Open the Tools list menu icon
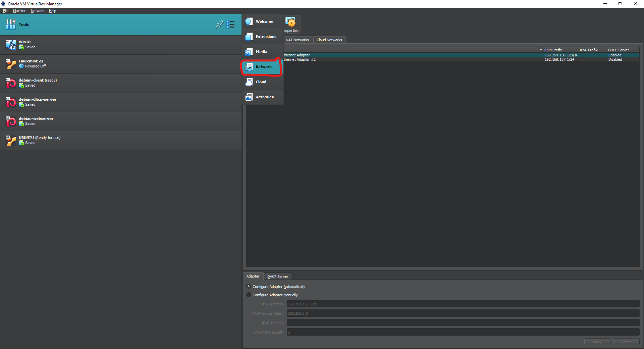644x349 pixels. [x=230, y=24]
